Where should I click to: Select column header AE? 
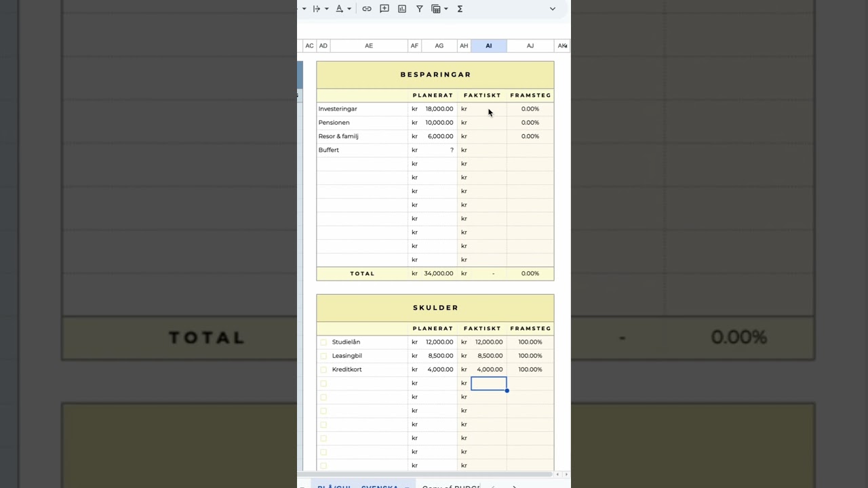[369, 46]
